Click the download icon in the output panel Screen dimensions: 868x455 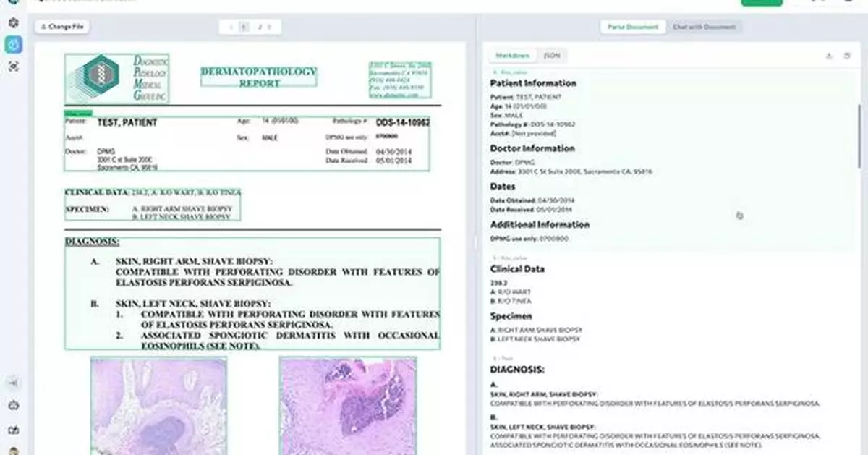point(828,56)
